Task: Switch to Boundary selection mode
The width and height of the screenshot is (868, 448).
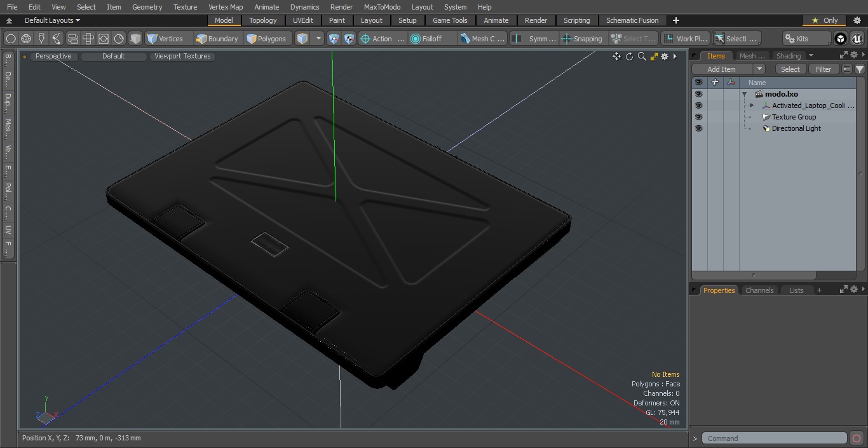Action: (217, 39)
